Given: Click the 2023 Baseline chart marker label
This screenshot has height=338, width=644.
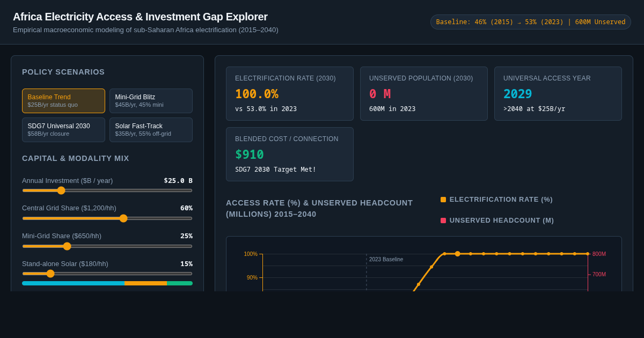Looking at the screenshot, I should [x=386, y=260].
